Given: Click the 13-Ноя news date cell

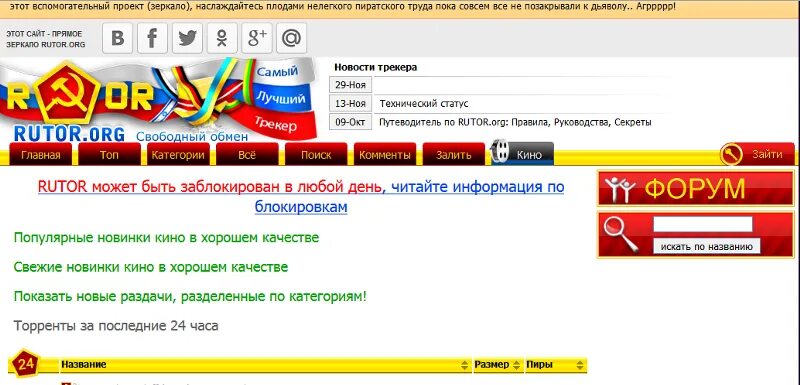Looking at the screenshot, I should point(351,104).
